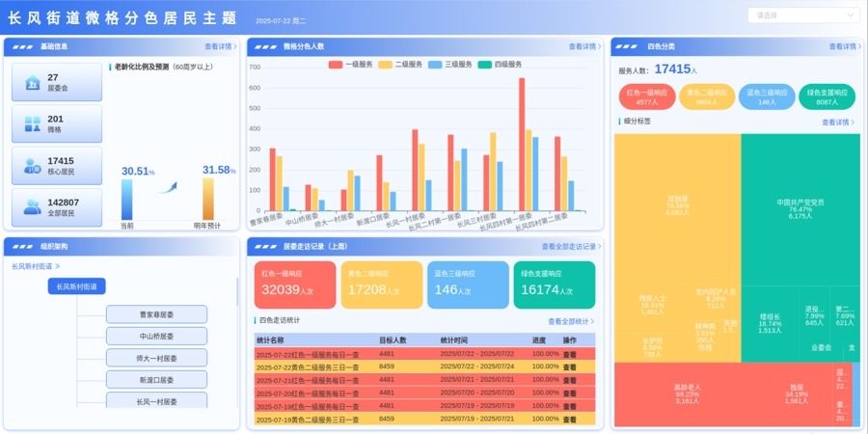Viewport: 868px width, 434px height.
Task: Click the 核心居民 person icon
Action: [31, 166]
